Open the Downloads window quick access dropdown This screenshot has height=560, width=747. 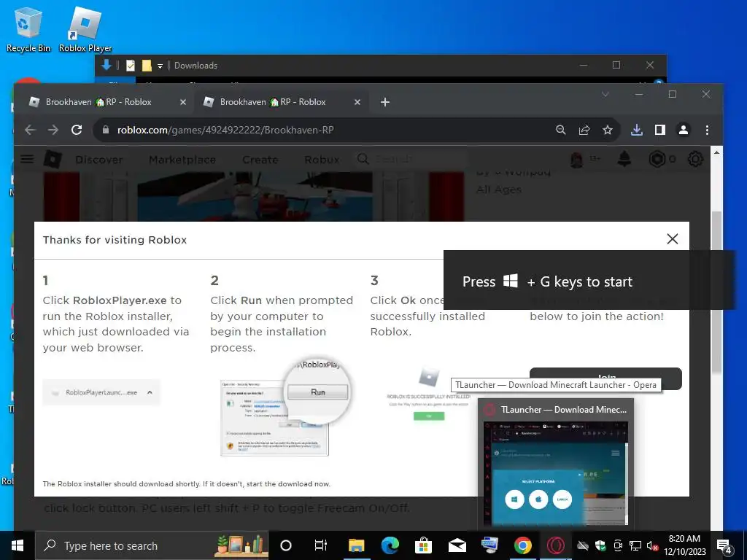(160, 66)
